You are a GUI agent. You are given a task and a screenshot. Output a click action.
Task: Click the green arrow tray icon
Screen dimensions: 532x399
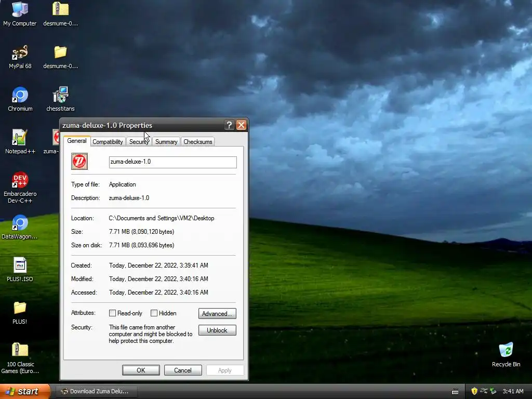pyautogui.click(x=494, y=391)
